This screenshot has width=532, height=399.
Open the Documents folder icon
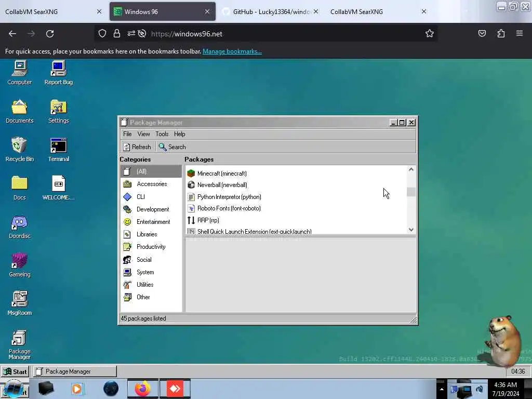[19, 111]
